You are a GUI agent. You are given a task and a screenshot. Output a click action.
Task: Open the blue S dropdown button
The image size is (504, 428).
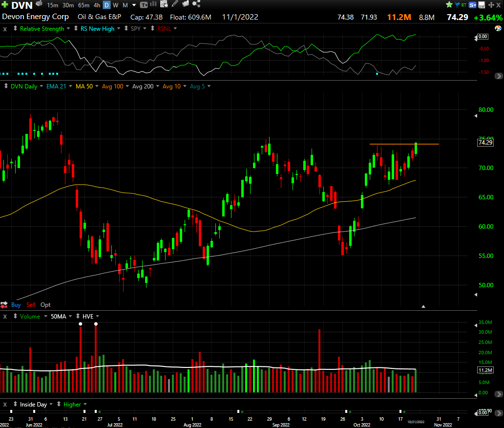click(x=473, y=5)
